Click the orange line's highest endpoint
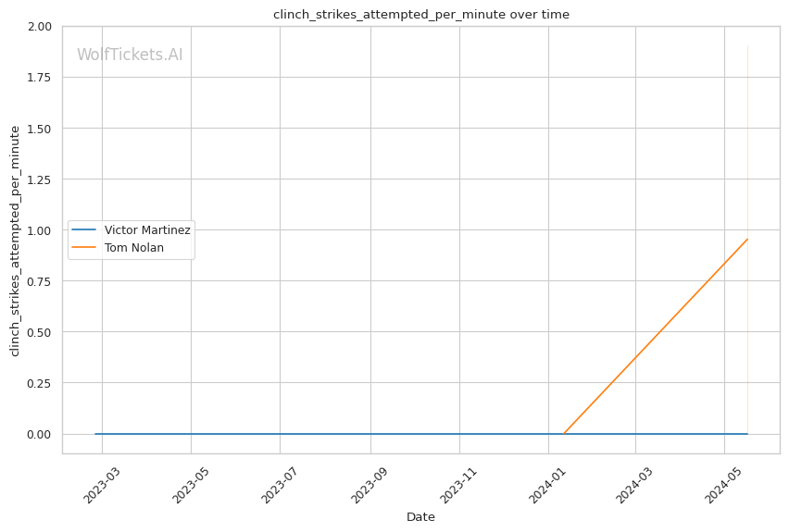This screenshot has height=532, width=789. pos(747,239)
